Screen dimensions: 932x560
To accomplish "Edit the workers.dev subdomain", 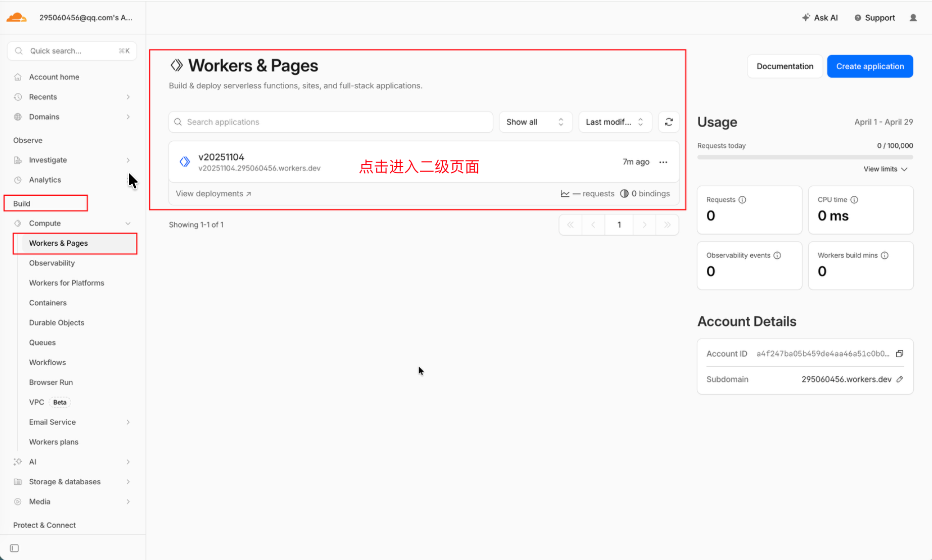I will tap(899, 379).
